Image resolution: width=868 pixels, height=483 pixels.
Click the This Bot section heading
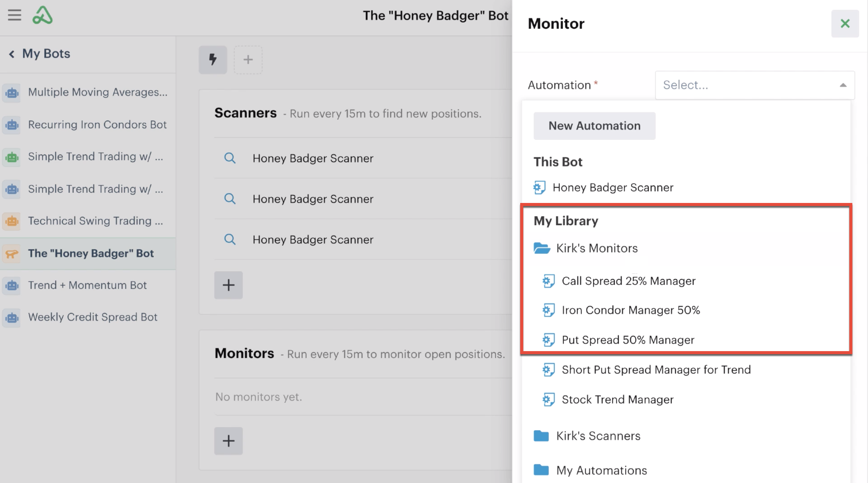click(558, 162)
